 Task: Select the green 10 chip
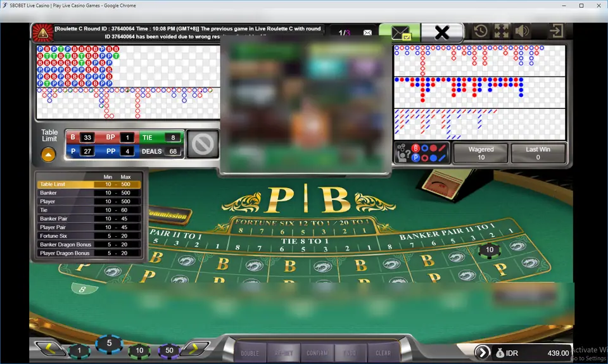[139, 351]
